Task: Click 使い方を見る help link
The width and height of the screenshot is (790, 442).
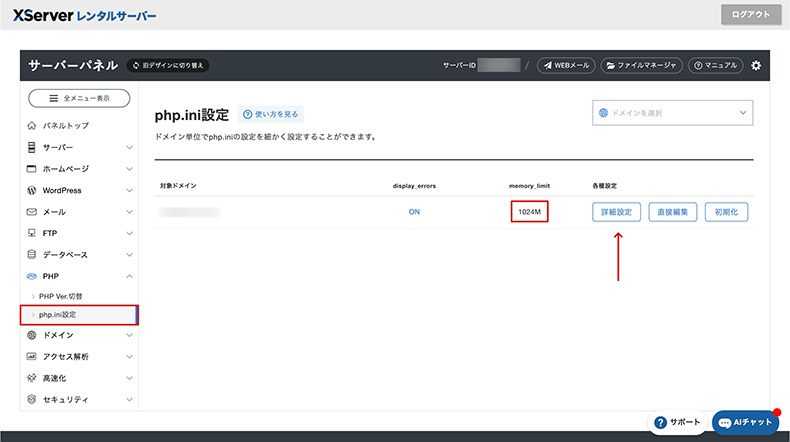Action: [x=271, y=114]
